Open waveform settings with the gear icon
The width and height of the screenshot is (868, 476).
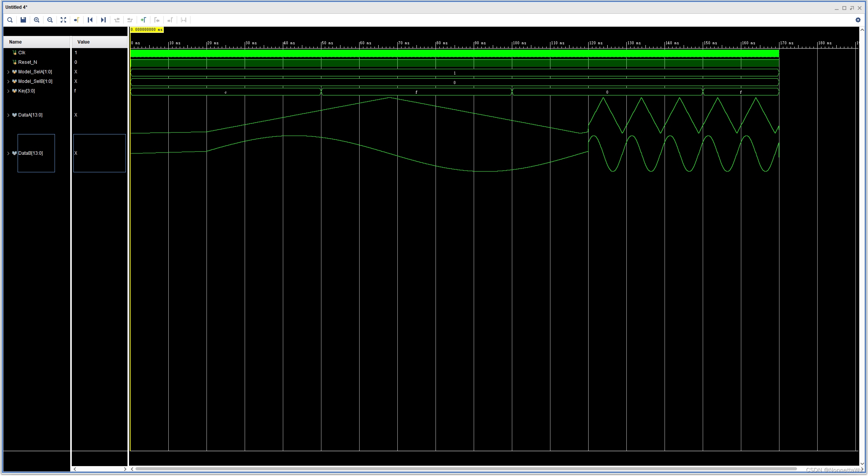pyautogui.click(x=858, y=20)
